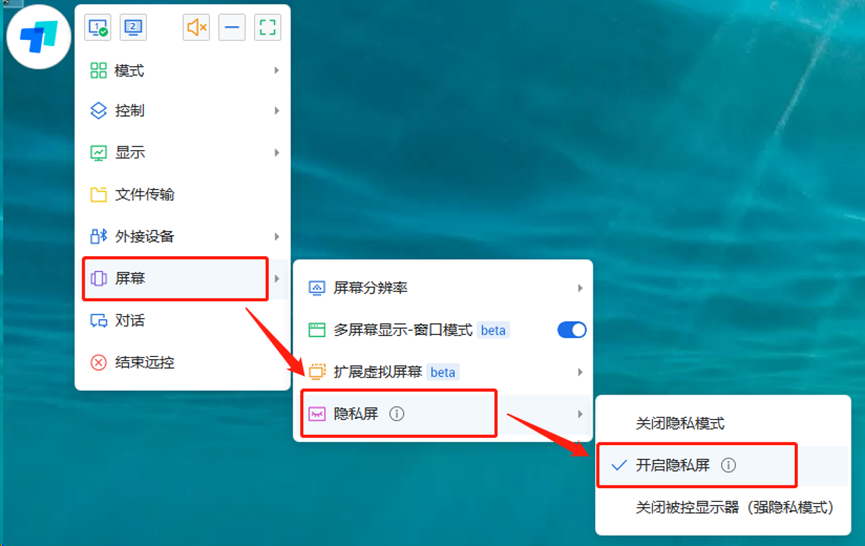The image size is (865, 546).
Task: Minimize the remote window with dash icon
Action: click(232, 27)
